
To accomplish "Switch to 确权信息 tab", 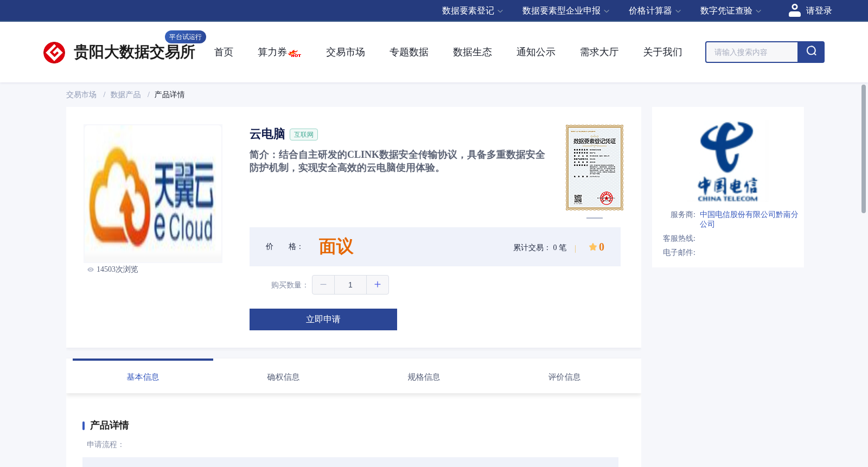I will click(x=283, y=377).
